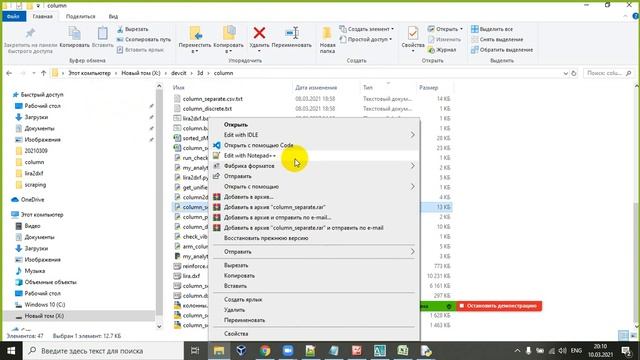This screenshot has width=640, height=360.
Task: Open Zoom from the taskbar
Action: tap(288, 351)
